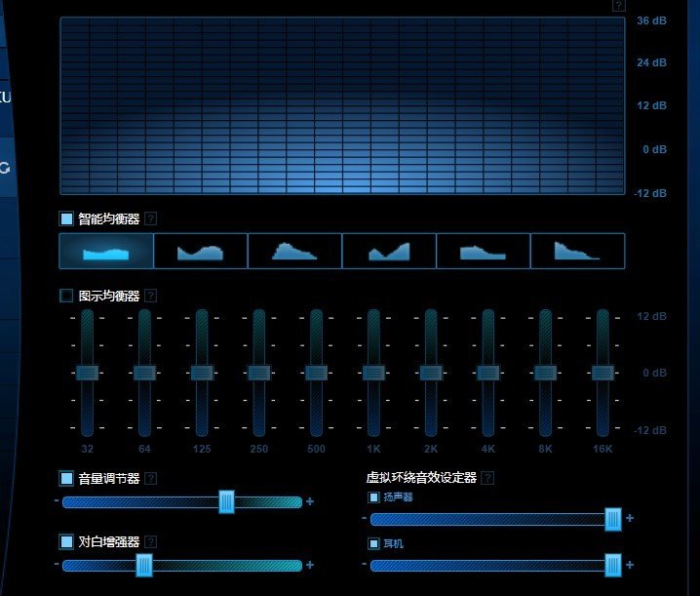Click the 250 Hz equalizer slider handle
This screenshot has width=700, height=596.
click(259, 373)
